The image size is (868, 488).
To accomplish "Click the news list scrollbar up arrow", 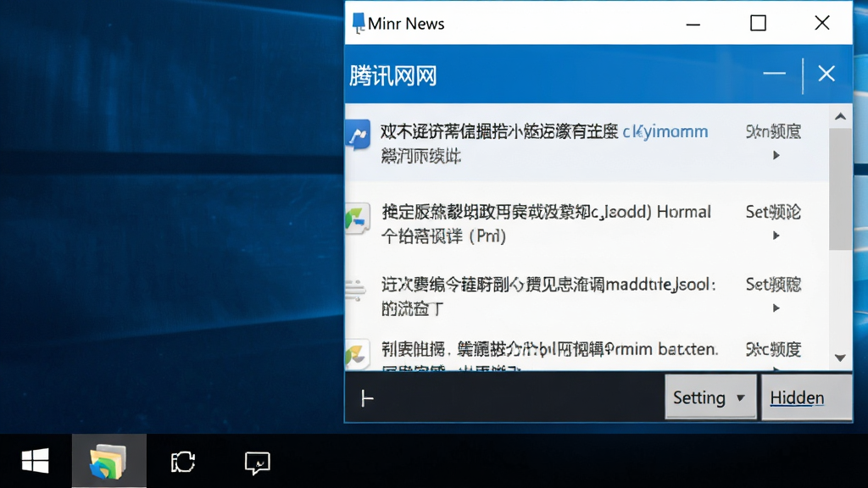I will [x=840, y=116].
